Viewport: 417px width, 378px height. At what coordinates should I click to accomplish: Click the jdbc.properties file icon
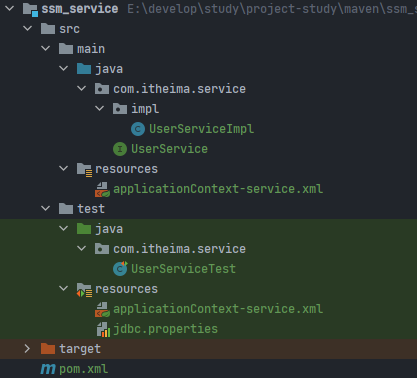click(103, 329)
